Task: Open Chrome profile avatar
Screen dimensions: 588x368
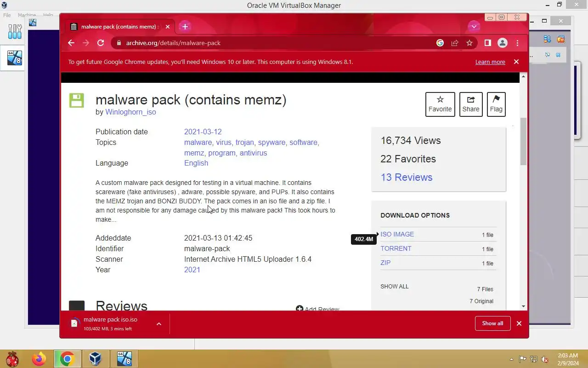Action: pos(503,43)
